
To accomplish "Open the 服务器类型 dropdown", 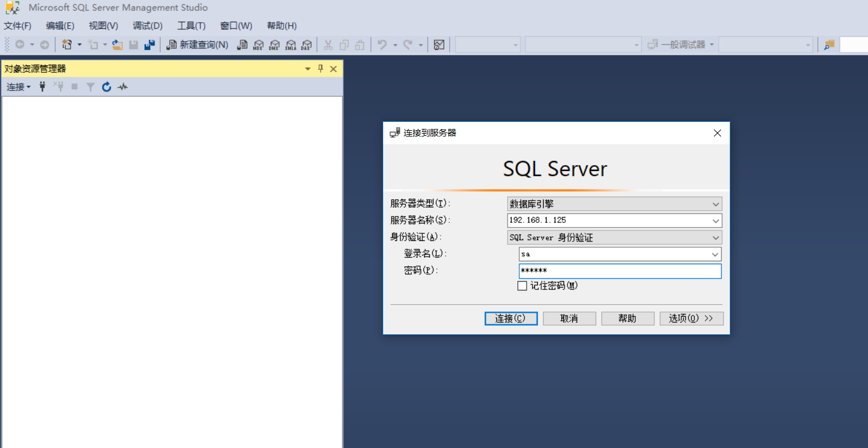I will click(716, 204).
